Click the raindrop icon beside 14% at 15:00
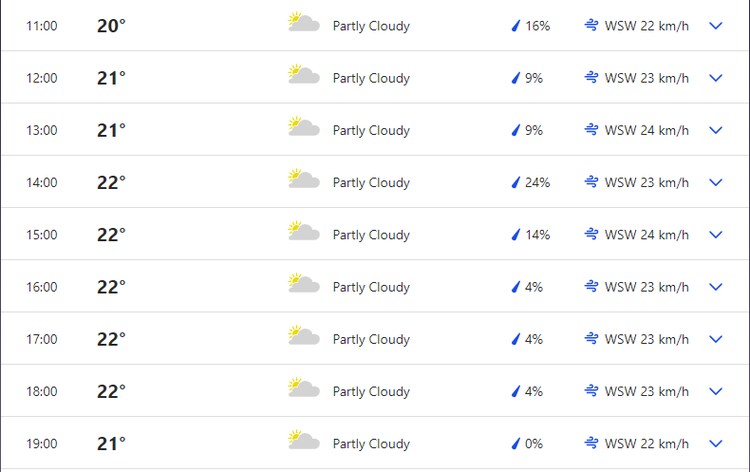This screenshot has width=750, height=472. (x=516, y=235)
